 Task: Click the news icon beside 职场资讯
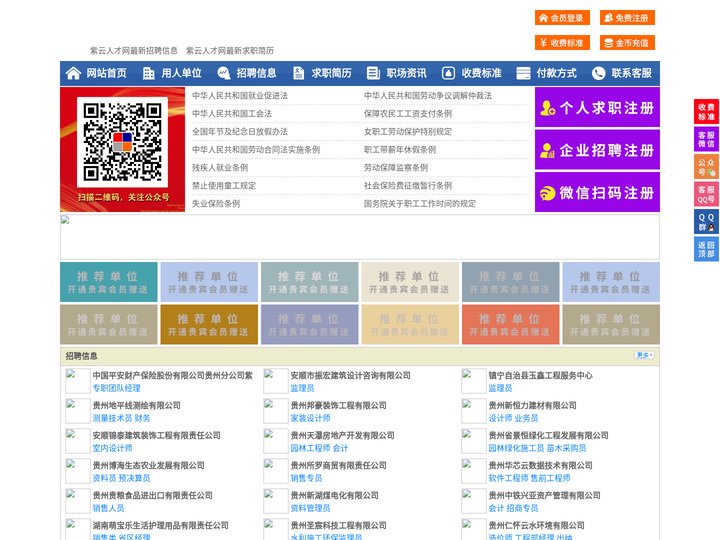(x=373, y=73)
